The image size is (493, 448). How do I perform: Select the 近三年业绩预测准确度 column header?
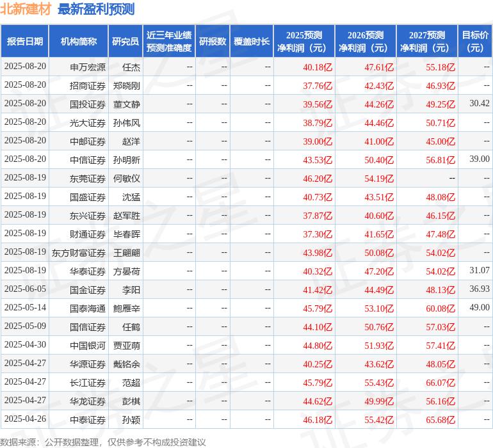coord(169,41)
